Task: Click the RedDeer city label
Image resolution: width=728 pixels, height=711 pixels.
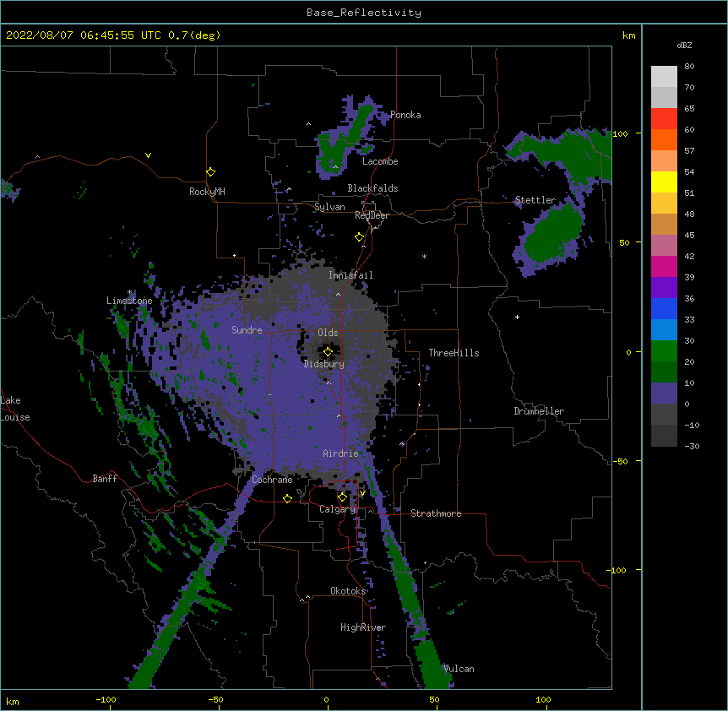Action: (372, 215)
